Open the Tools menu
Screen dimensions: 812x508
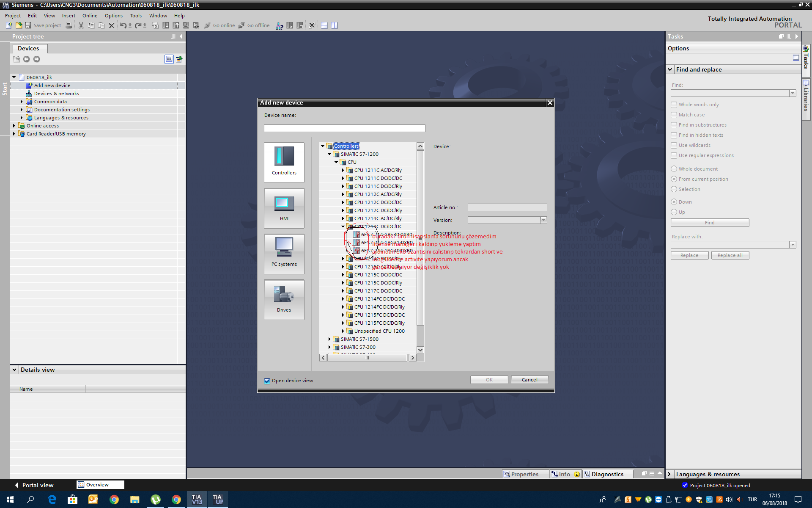coord(136,16)
